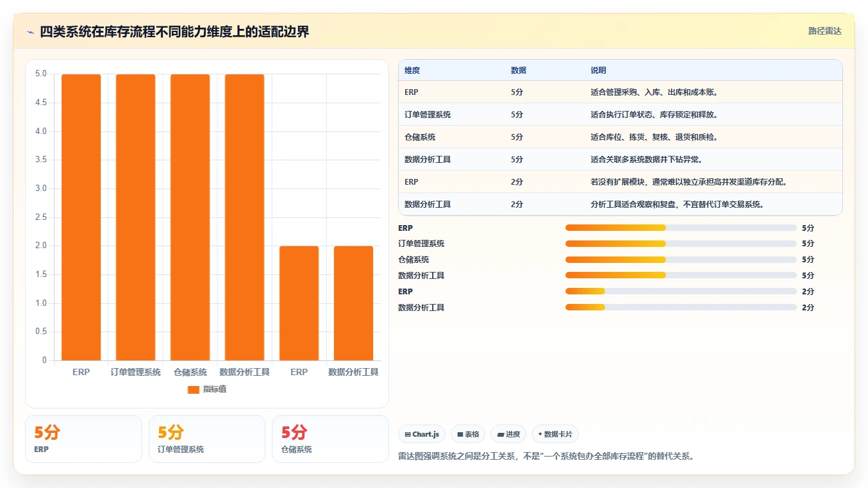
Task: Click the chart title 四类系统在库存流程不同能力维度上的适配边界
Action: click(174, 32)
